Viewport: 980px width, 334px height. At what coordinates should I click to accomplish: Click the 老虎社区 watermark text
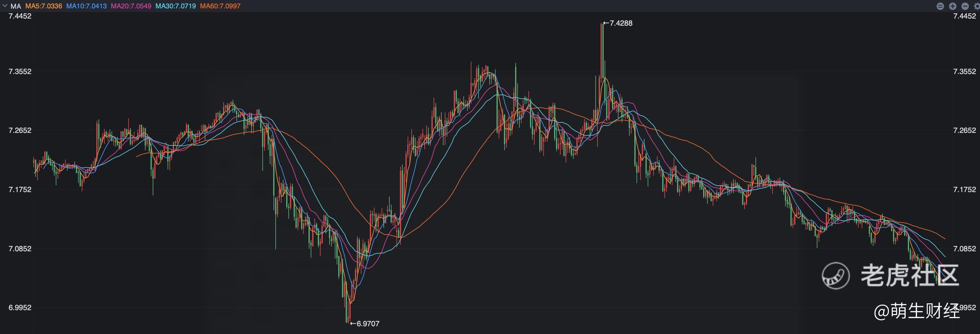[909, 275]
